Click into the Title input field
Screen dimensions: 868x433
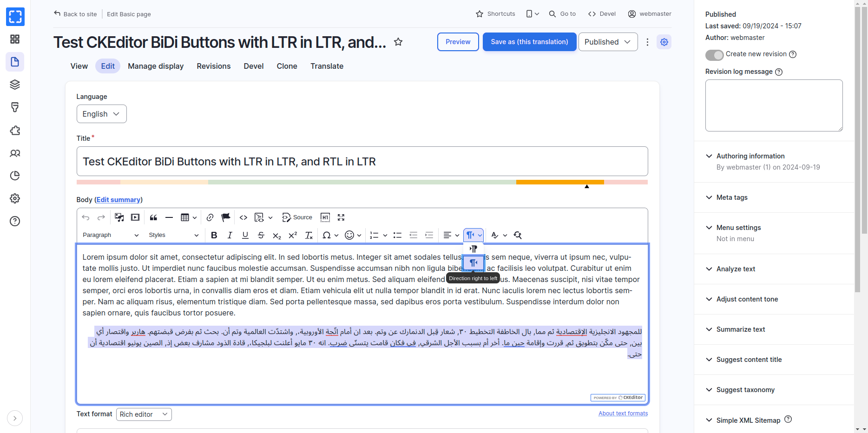coord(362,161)
